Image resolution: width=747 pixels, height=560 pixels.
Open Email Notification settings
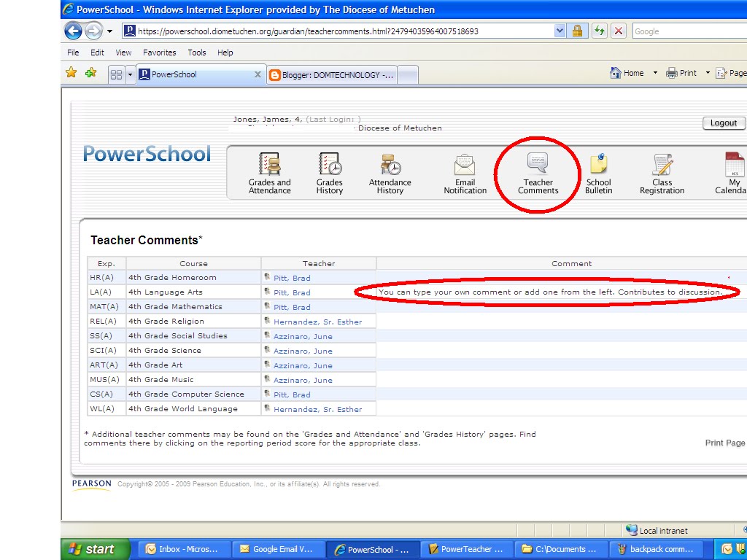(x=465, y=174)
